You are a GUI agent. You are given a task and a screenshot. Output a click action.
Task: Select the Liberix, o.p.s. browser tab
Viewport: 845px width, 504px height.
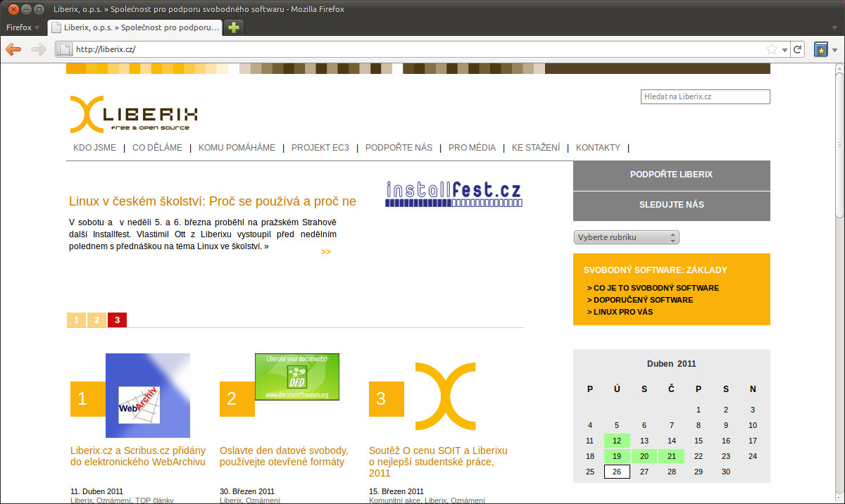[134, 27]
